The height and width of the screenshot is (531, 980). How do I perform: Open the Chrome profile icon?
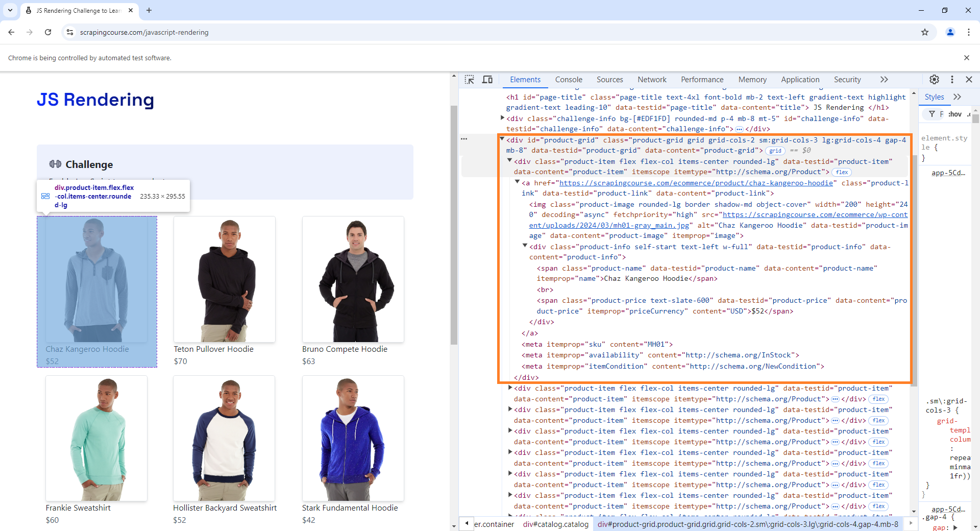[950, 32]
